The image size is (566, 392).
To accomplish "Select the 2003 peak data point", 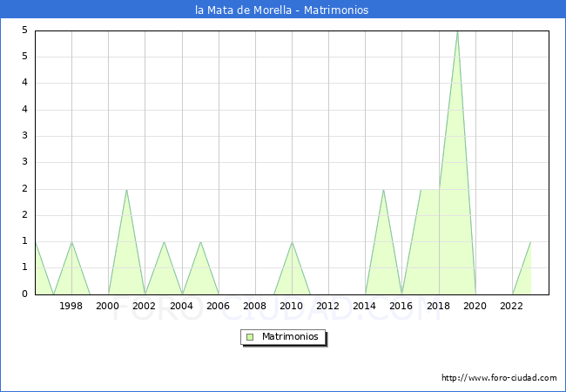I will [x=164, y=241].
